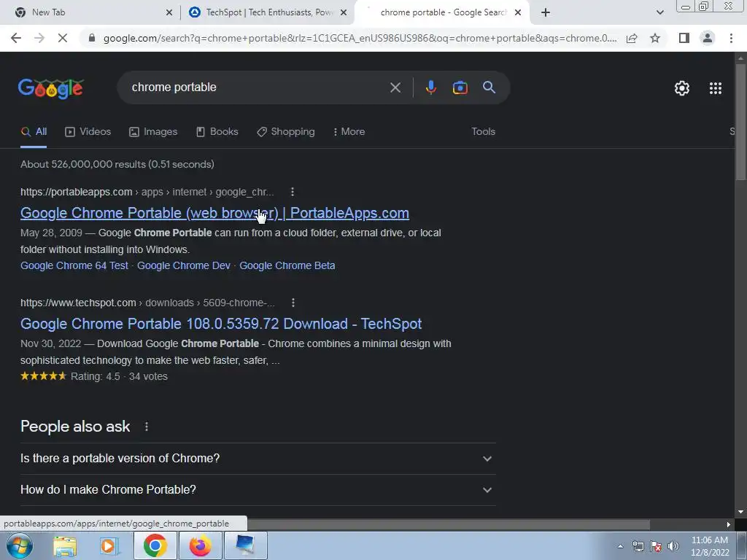Open Chrome three-dot menu
The image size is (747, 560).
point(731,38)
